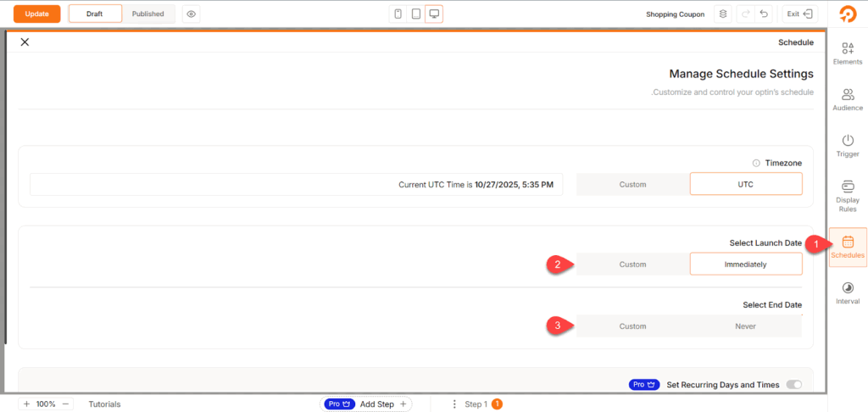Click the Add Step button

tap(382, 404)
